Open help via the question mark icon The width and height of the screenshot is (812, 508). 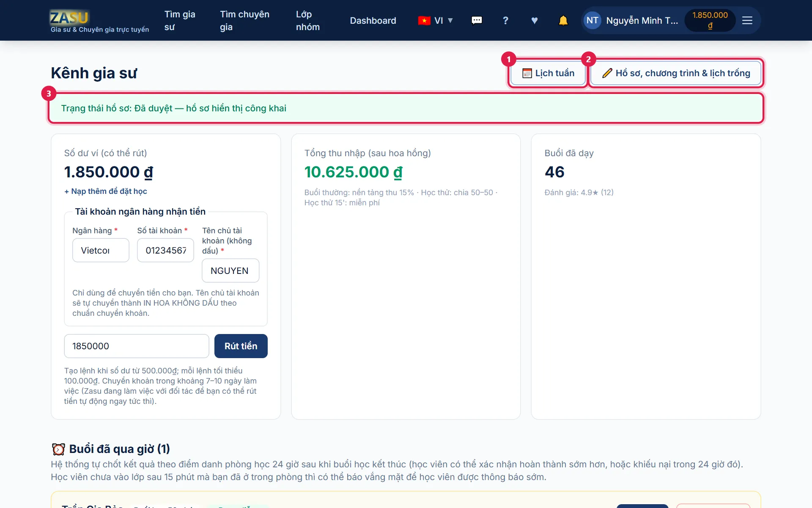pyautogui.click(x=505, y=20)
